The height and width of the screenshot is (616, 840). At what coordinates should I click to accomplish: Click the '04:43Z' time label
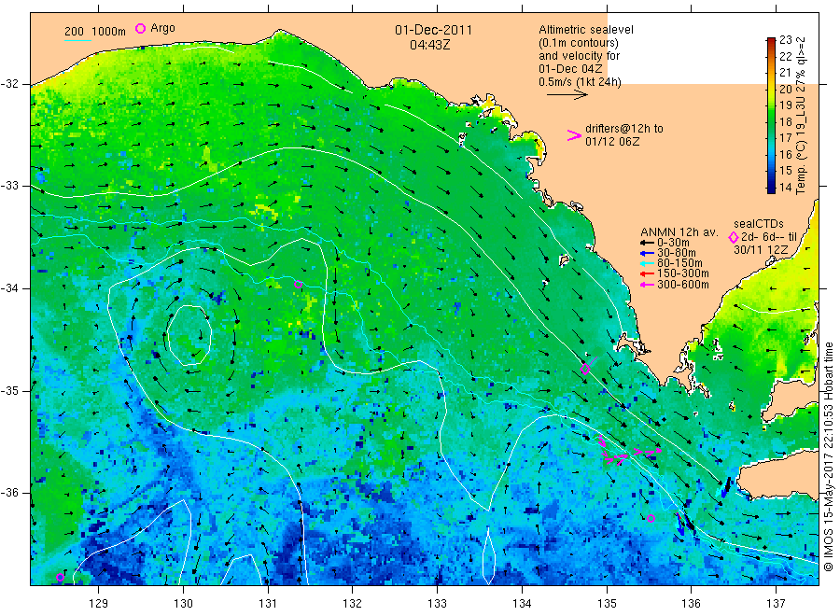[430, 45]
